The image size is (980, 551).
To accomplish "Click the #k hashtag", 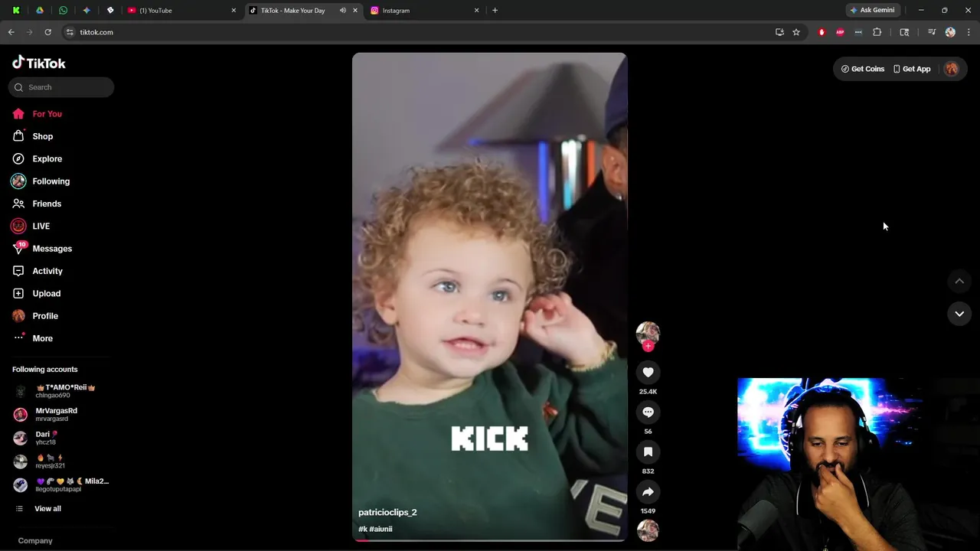I will [362, 529].
